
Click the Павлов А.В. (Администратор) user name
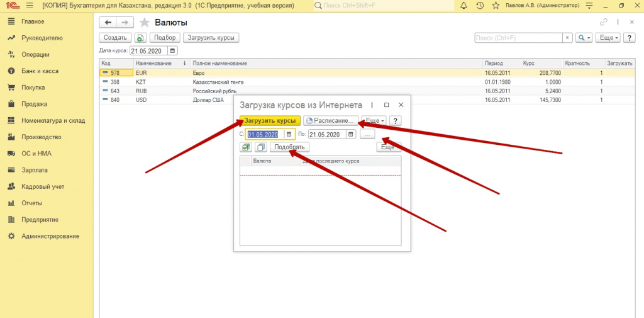(543, 6)
